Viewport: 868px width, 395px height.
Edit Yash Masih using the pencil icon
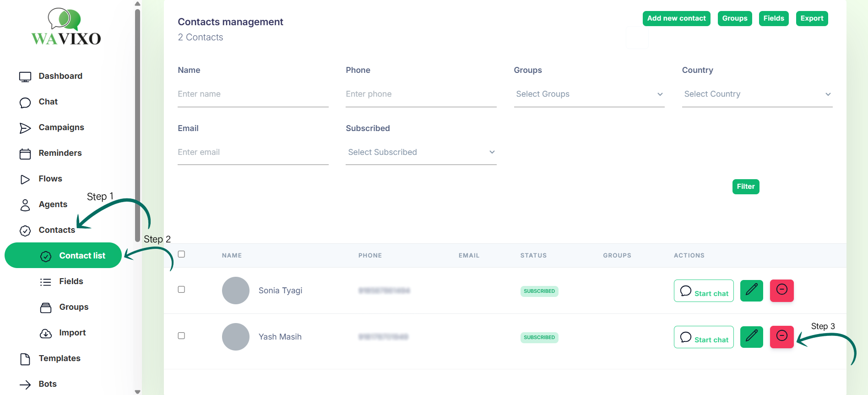tap(751, 337)
